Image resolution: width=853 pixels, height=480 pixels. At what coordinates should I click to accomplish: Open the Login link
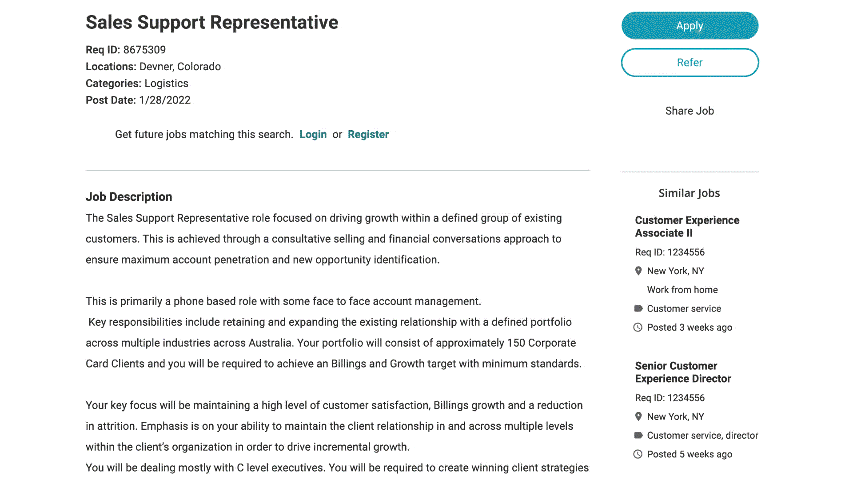313,134
